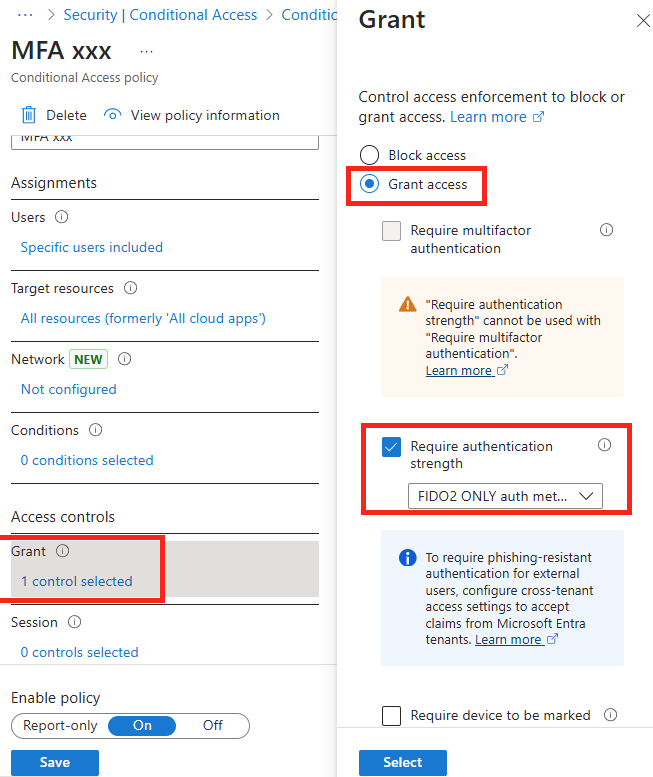Click the Save button
653x777 pixels.
point(55,762)
